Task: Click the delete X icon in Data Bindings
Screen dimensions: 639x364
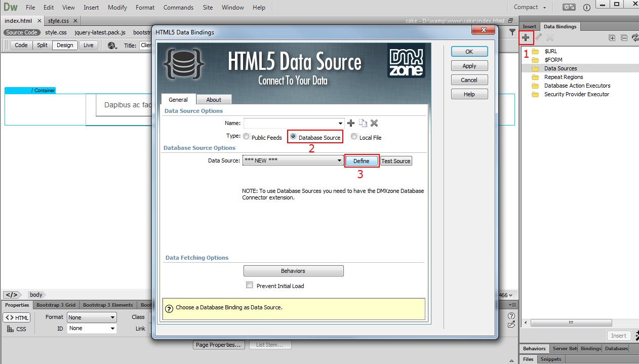Action: coord(550,37)
